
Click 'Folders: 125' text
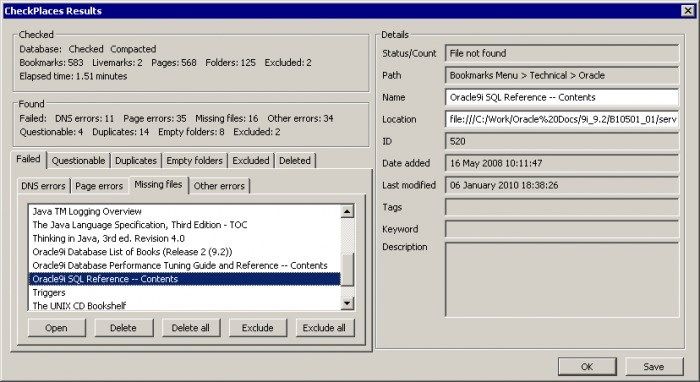pyautogui.click(x=230, y=63)
